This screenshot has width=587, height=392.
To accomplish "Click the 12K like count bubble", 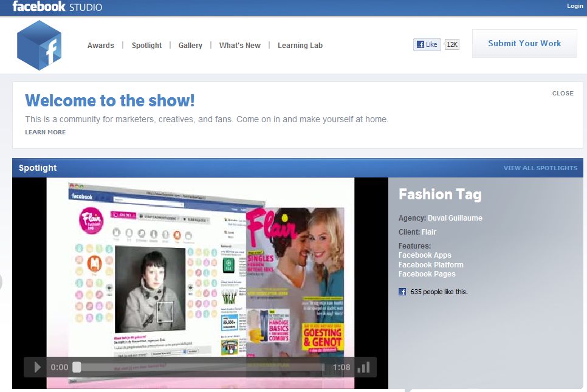I will 452,44.
